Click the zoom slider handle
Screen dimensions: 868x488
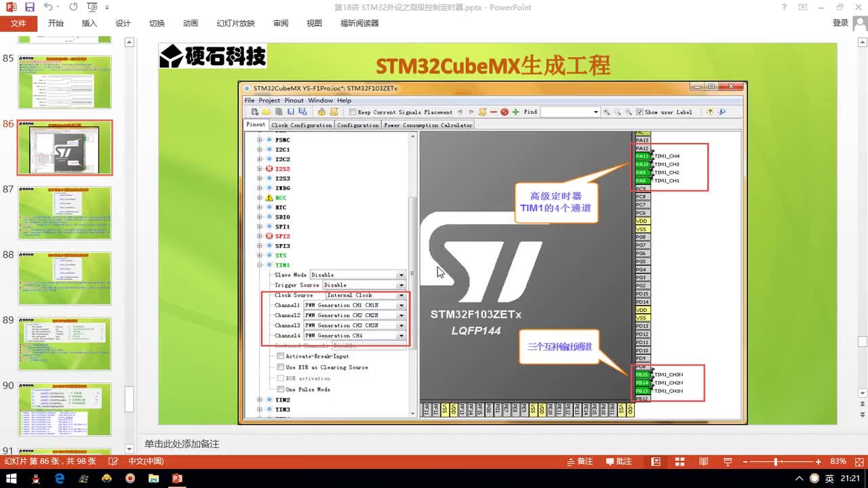point(776,462)
